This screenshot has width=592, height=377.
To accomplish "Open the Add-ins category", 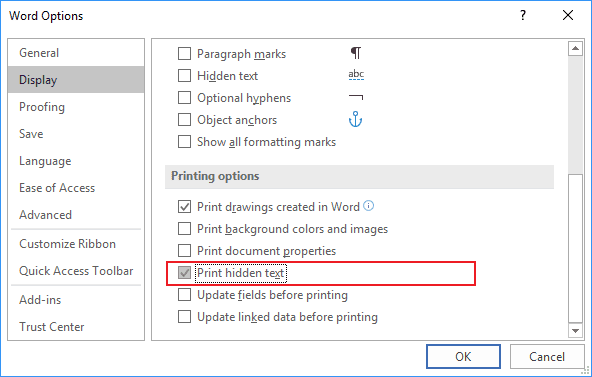I will [x=76, y=300].
